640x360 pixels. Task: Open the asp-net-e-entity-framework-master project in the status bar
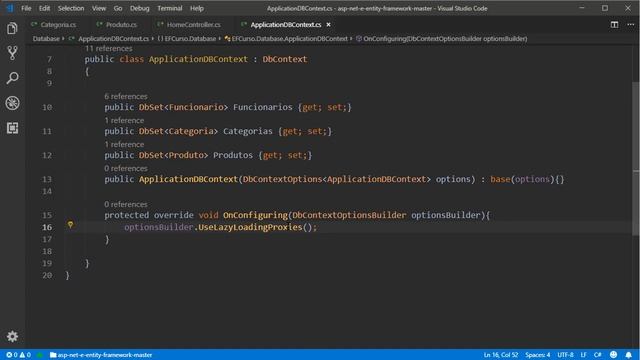[101, 355]
